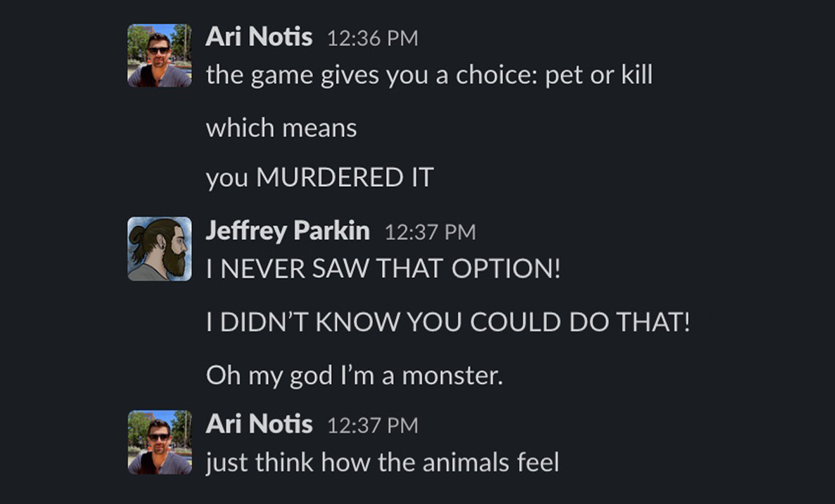
Task: Click the 'Oh my god I'm a monster.' message
Action: click(x=354, y=376)
